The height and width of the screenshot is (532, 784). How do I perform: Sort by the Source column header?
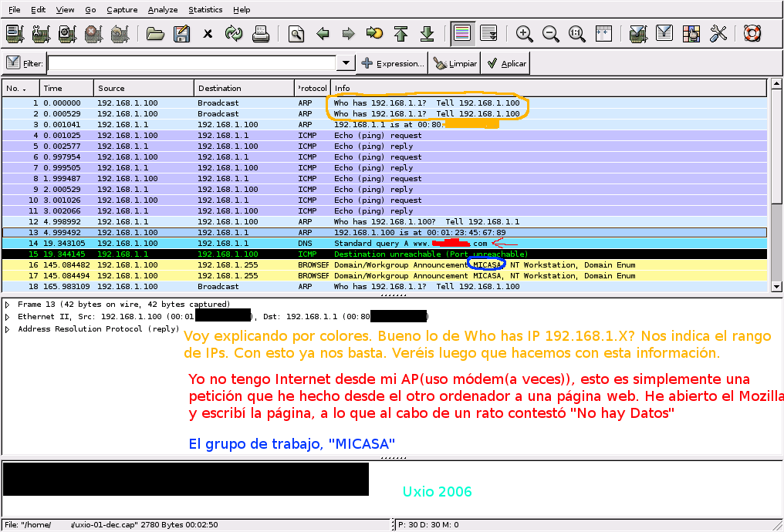click(144, 89)
